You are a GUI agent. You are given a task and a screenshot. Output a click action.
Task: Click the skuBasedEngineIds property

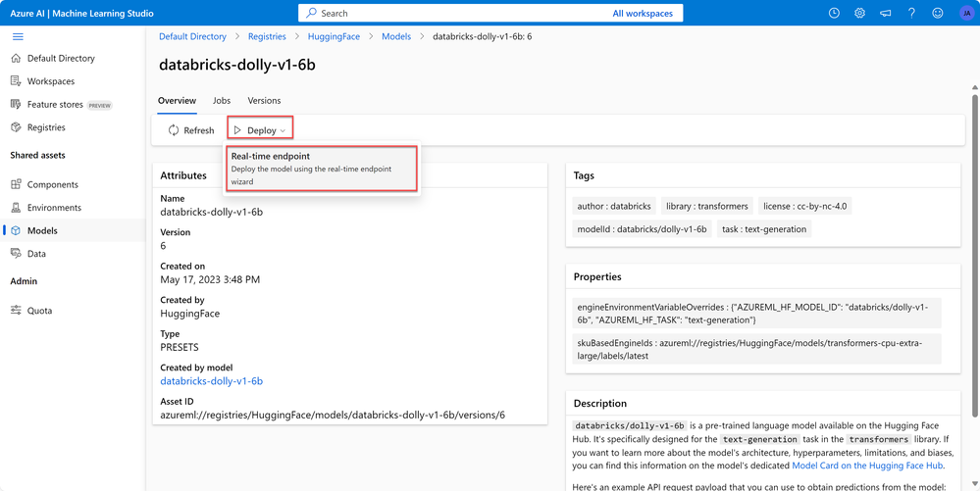[756, 349]
